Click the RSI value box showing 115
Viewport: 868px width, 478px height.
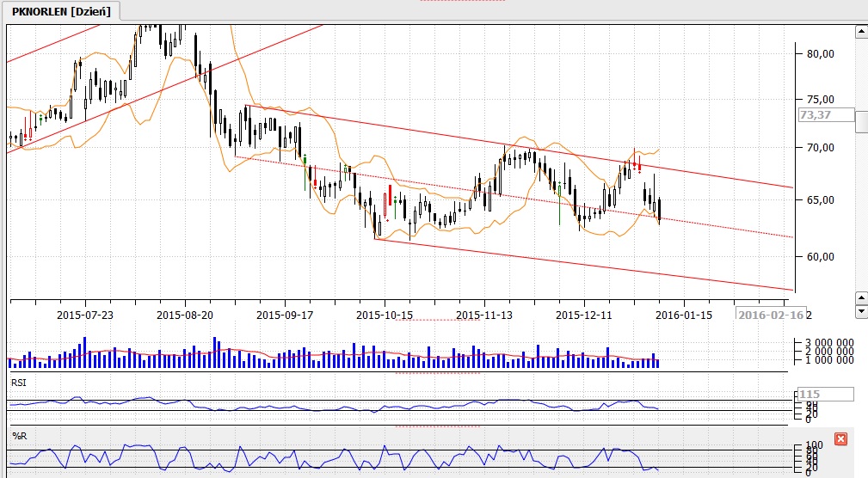[x=825, y=395]
